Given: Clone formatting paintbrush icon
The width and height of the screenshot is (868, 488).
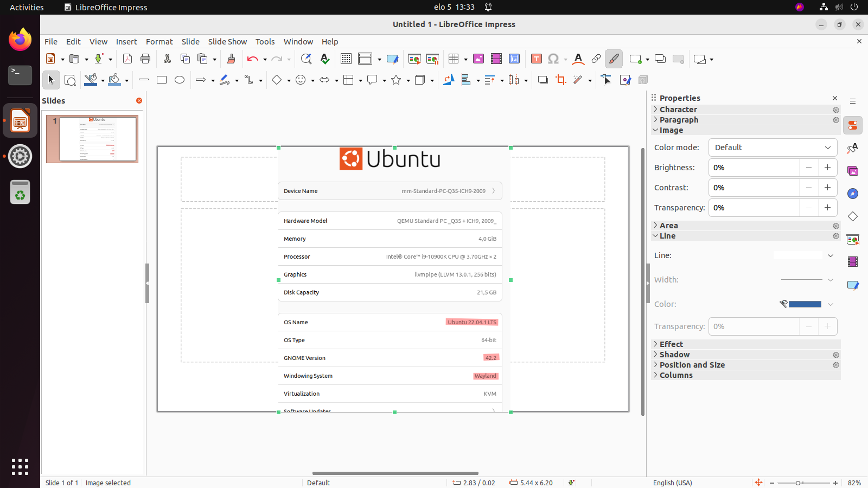Looking at the screenshot, I should [x=231, y=59].
